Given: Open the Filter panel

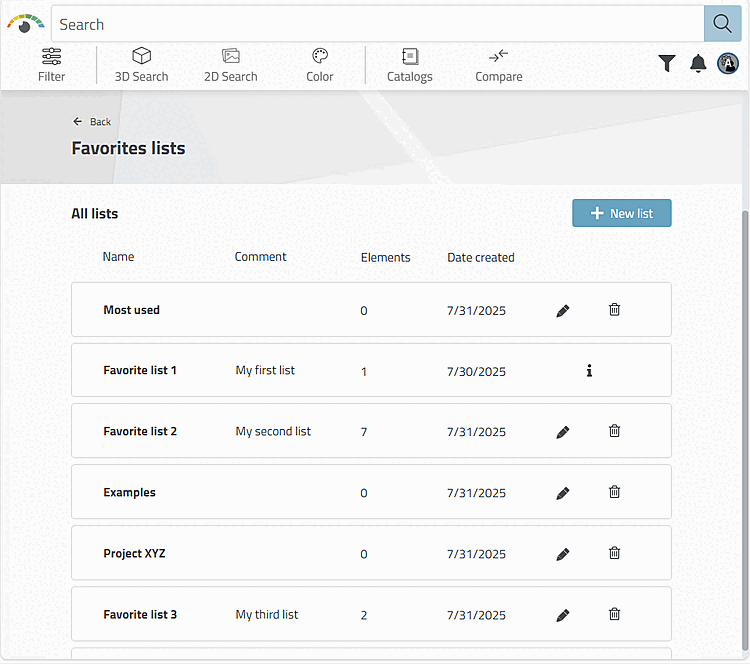Looking at the screenshot, I should [x=51, y=65].
